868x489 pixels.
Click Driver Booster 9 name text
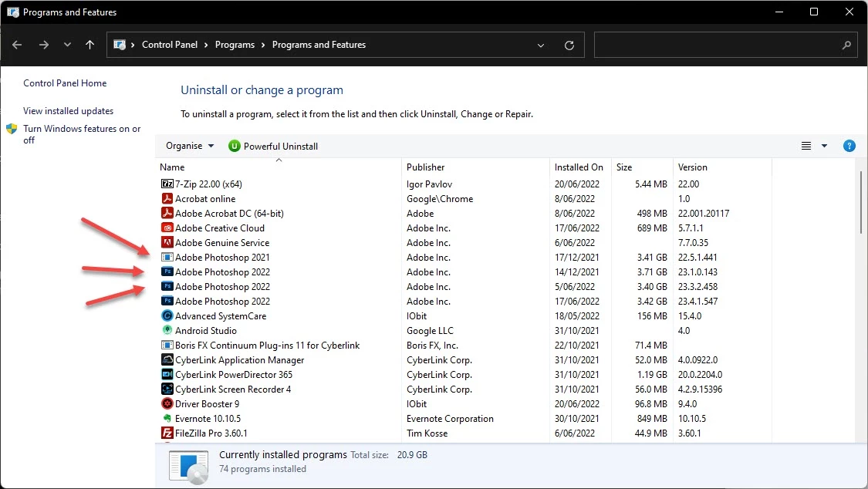(207, 404)
